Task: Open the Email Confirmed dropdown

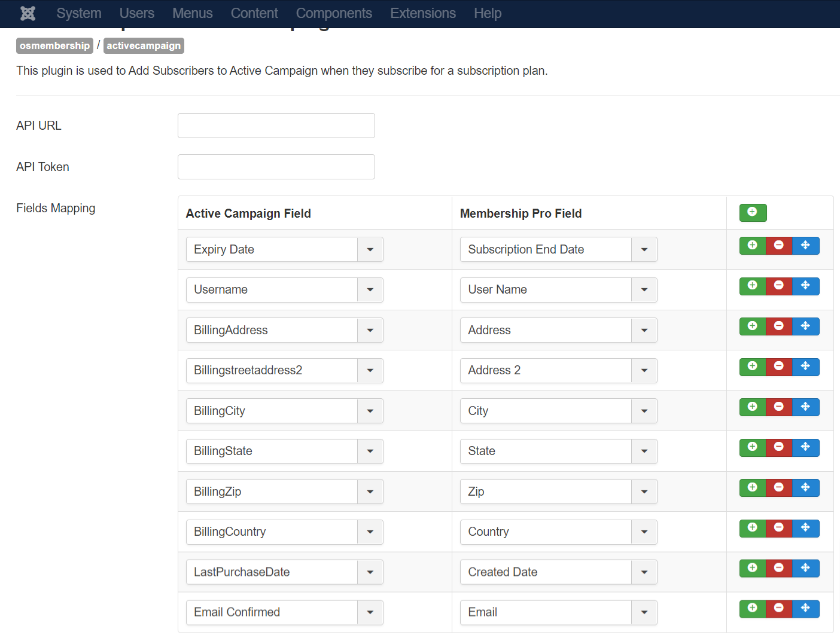Action: [284, 612]
